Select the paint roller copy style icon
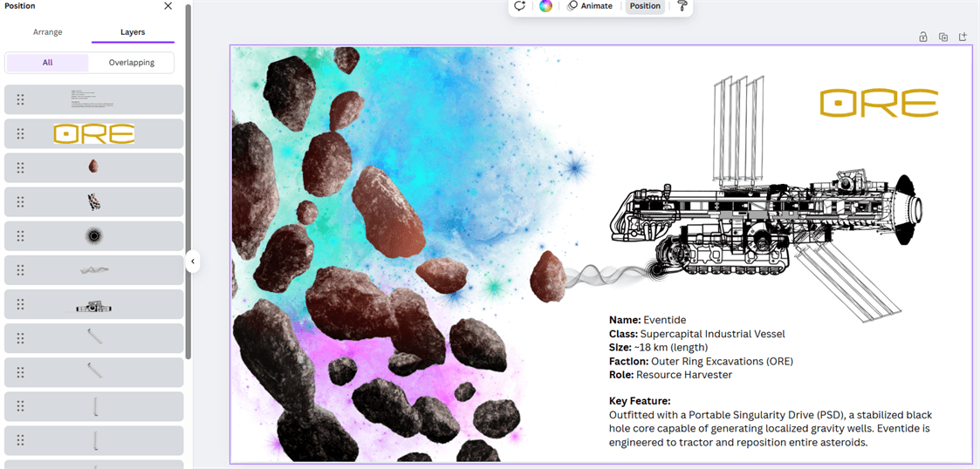 click(x=682, y=6)
